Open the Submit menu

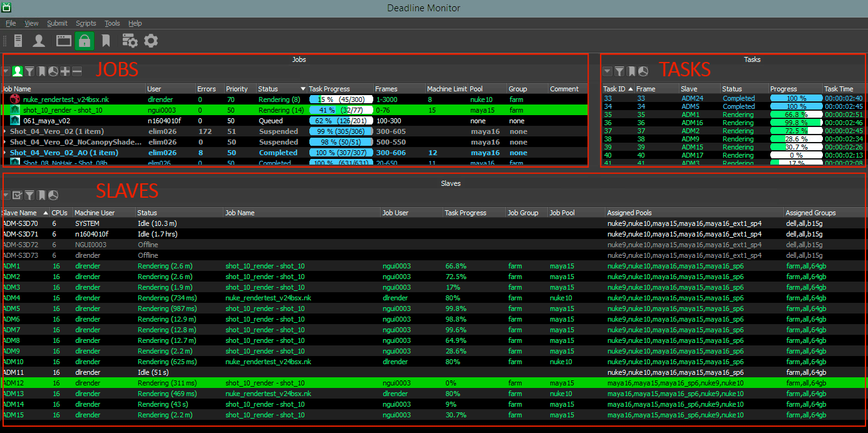(x=57, y=23)
